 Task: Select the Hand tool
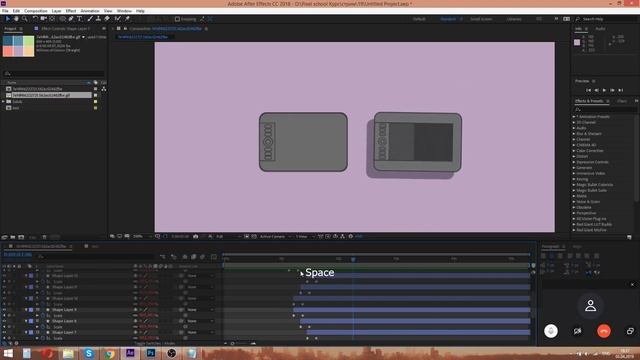16,19
